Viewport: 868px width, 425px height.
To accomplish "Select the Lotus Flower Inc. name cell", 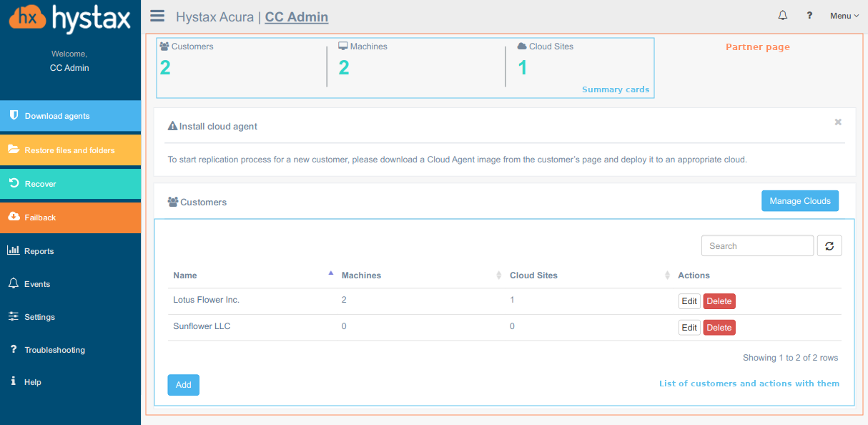I will click(x=206, y=300).
